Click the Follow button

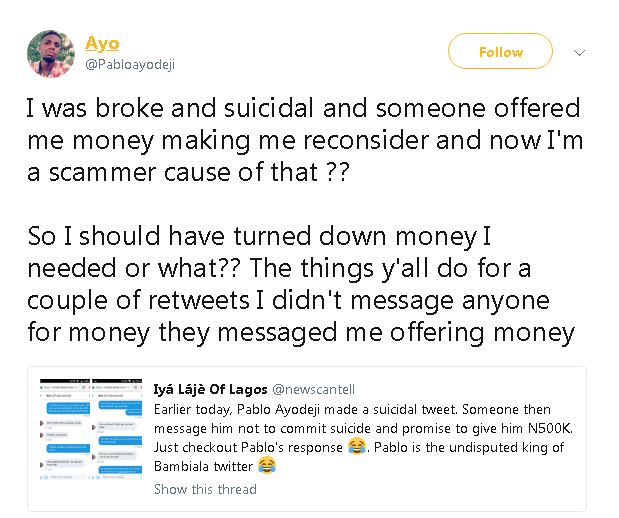[x=500, y=52]
